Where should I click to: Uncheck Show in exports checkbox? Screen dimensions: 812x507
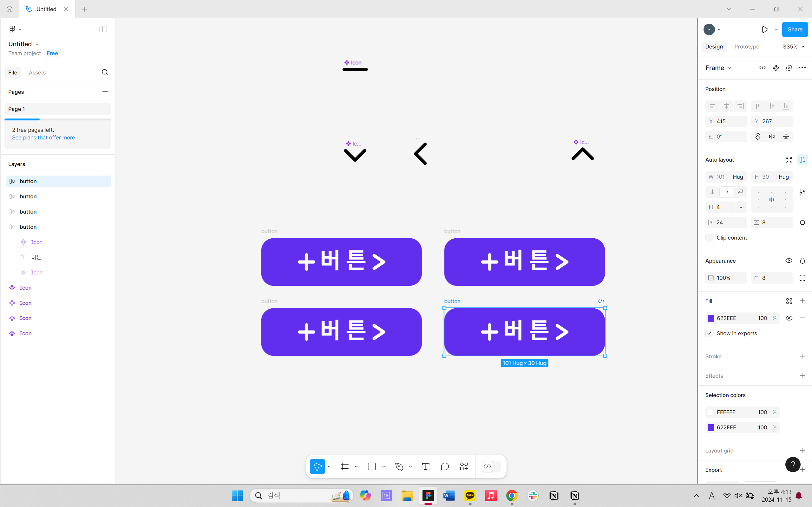click(x=709, y=333)
